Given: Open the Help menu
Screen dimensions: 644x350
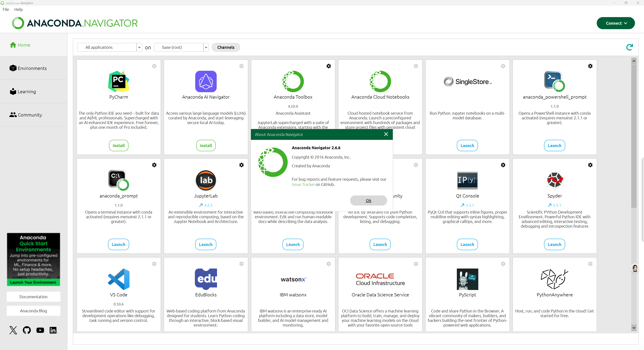Looking at the screenshot, I should [x=18, y=10].
